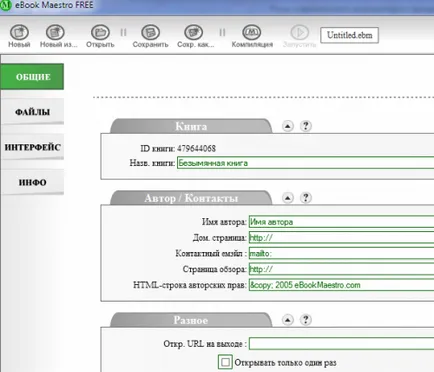Viewport: 434px width, 372px height.
Task: Switch to the ФАЙЛЫ tab
Action: coord(32,112)
